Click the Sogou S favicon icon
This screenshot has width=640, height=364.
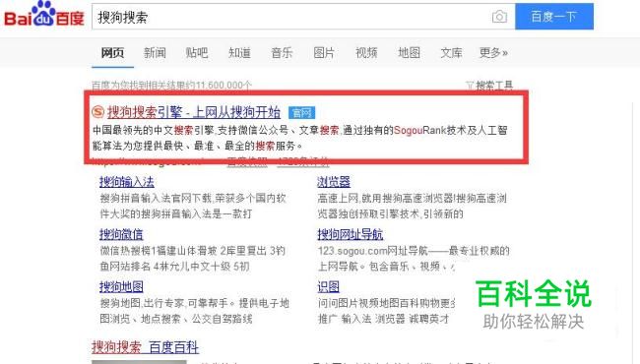[97, 112]
